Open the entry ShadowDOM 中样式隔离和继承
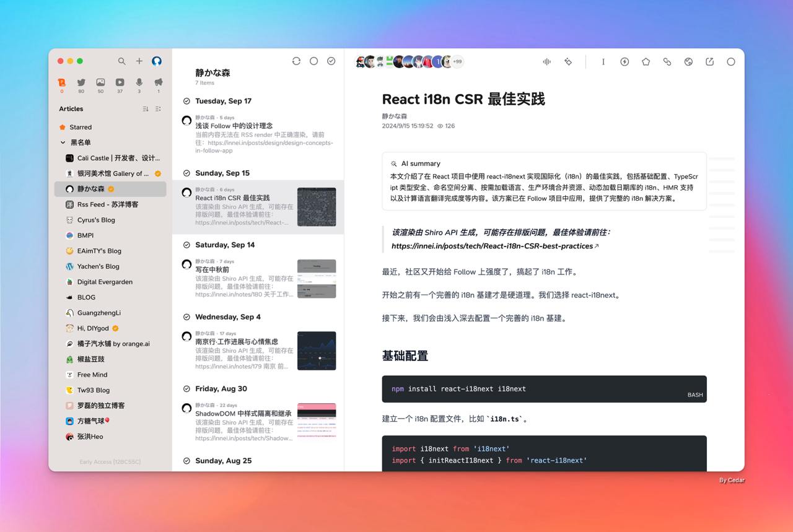 click(x=258, y=422)
